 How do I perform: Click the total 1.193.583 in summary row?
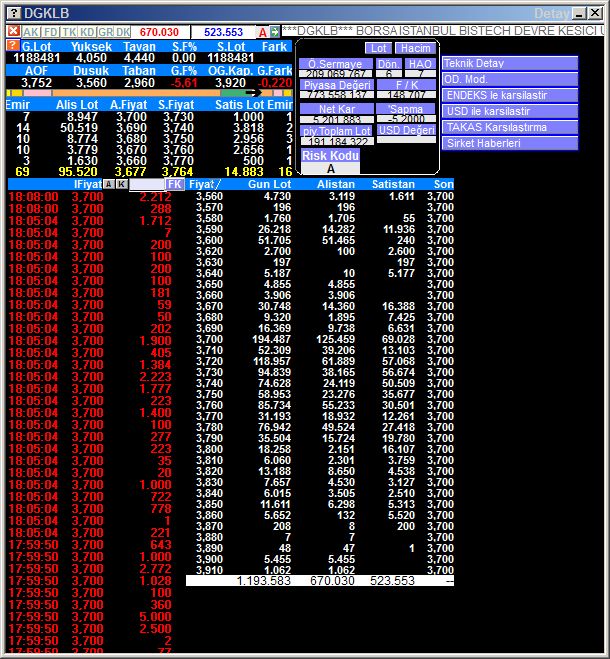pos(264,581)
